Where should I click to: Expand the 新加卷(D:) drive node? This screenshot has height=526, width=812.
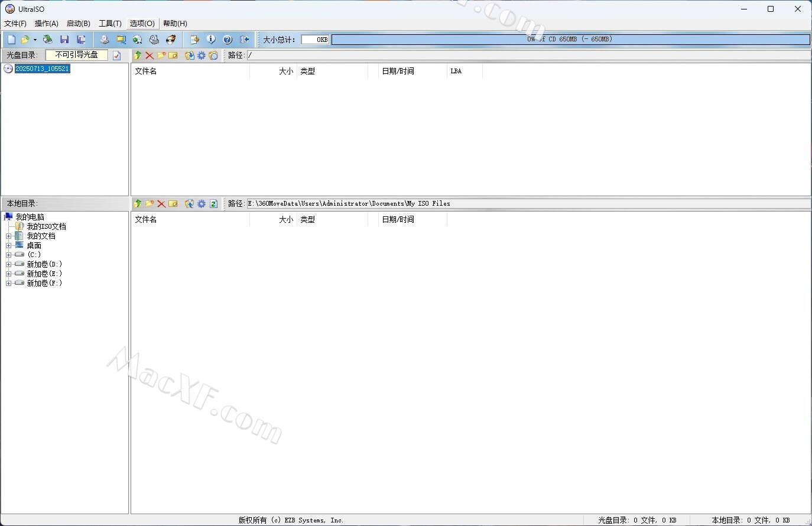point(9,264)
